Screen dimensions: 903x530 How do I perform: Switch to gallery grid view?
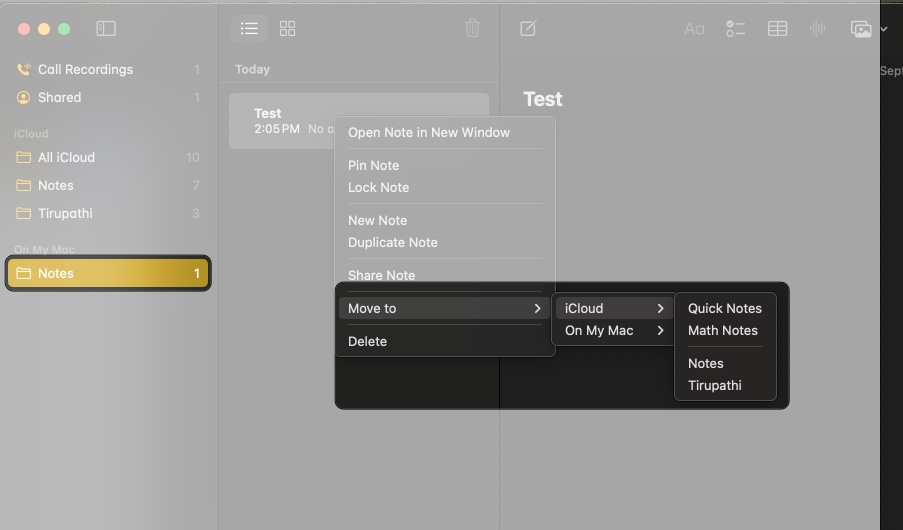(x=288, y=29)
